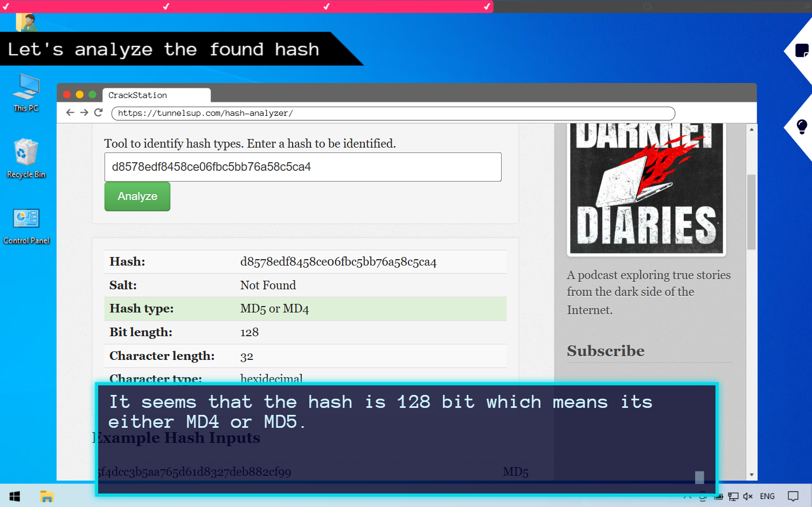Open the lightbulb hint panel
This screenshot has height=507, width=812.
point(801,127)
